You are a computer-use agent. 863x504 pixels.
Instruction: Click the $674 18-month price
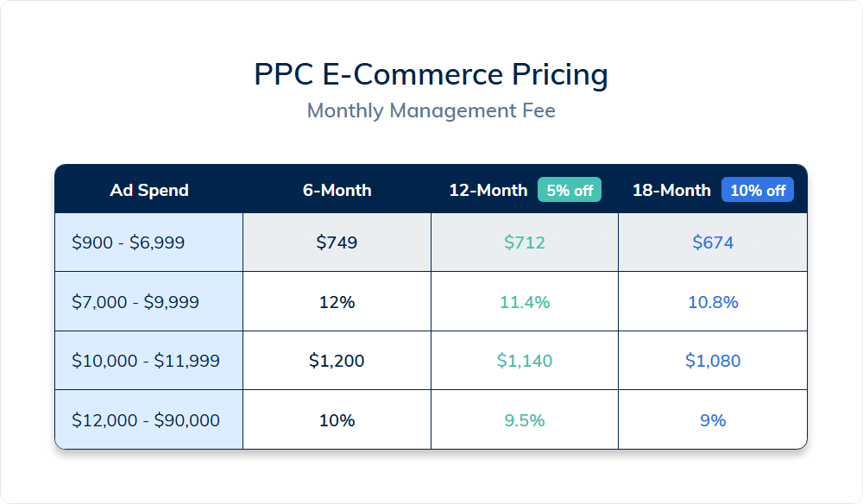tap(713, 243)
